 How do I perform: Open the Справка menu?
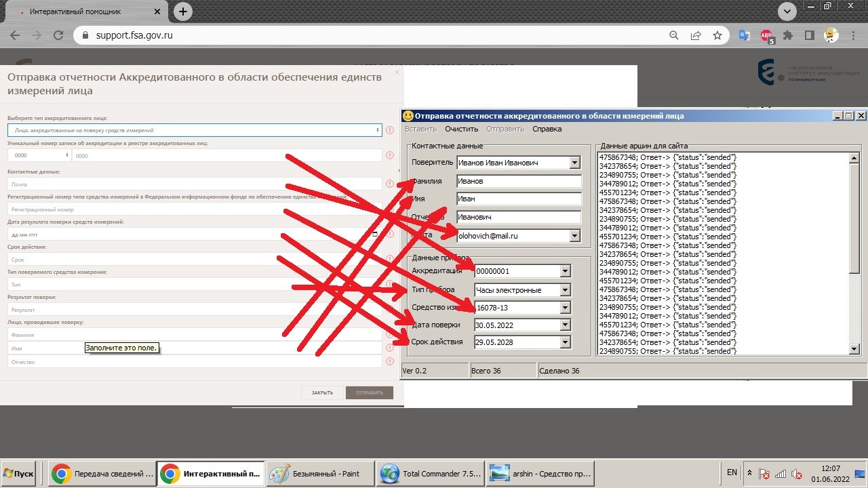tap(547, 129)
